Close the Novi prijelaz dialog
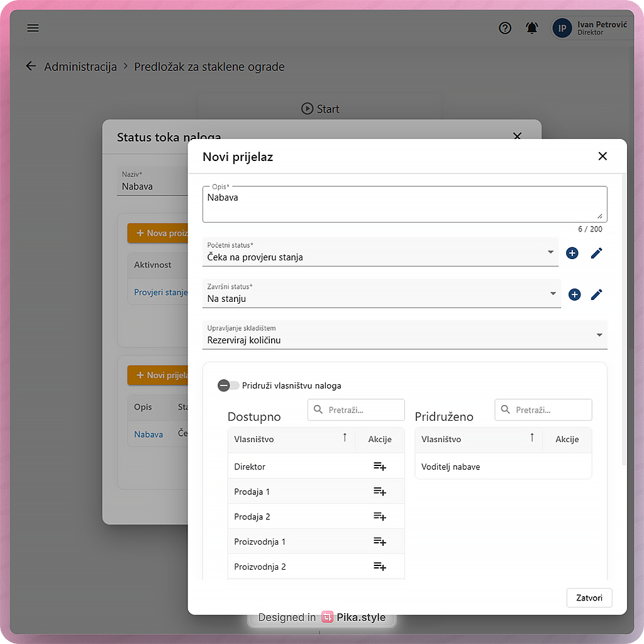644x644 pixels. (602, 156)
